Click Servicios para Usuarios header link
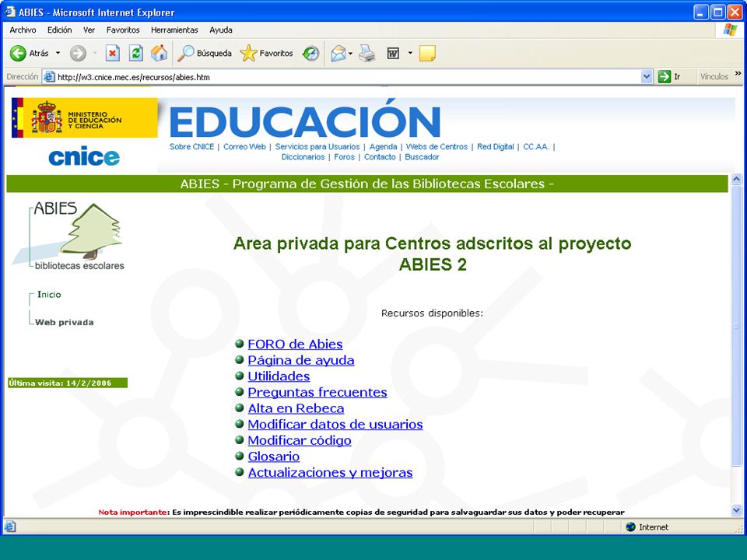This screenshot has height=560, width=747. tap(317, 147)
